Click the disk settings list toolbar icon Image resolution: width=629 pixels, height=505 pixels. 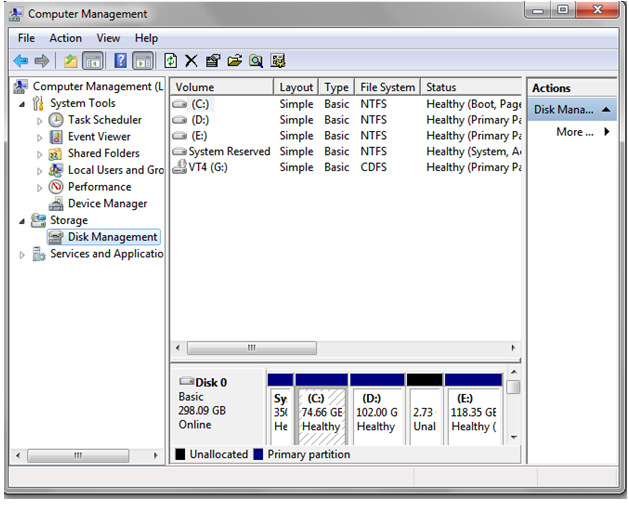(278, 61)
